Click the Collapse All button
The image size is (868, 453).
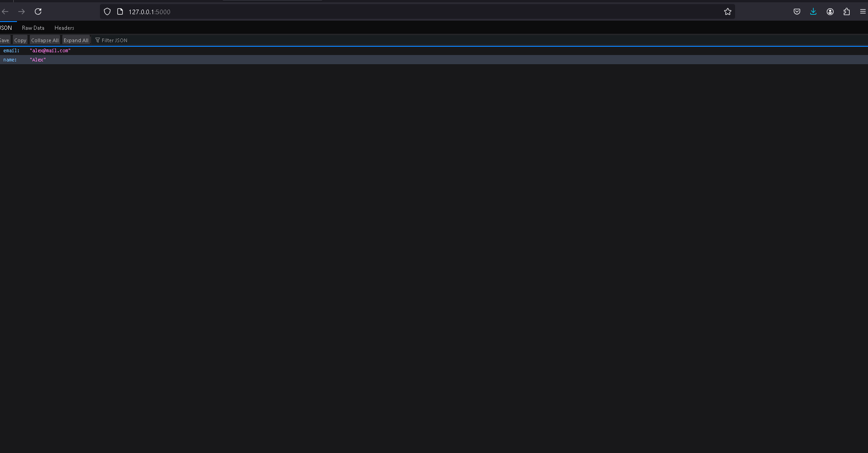(x=45, y=40)
